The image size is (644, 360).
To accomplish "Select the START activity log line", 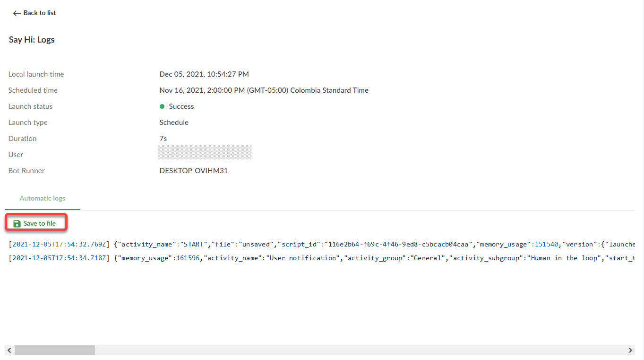I will coord(322,244).
